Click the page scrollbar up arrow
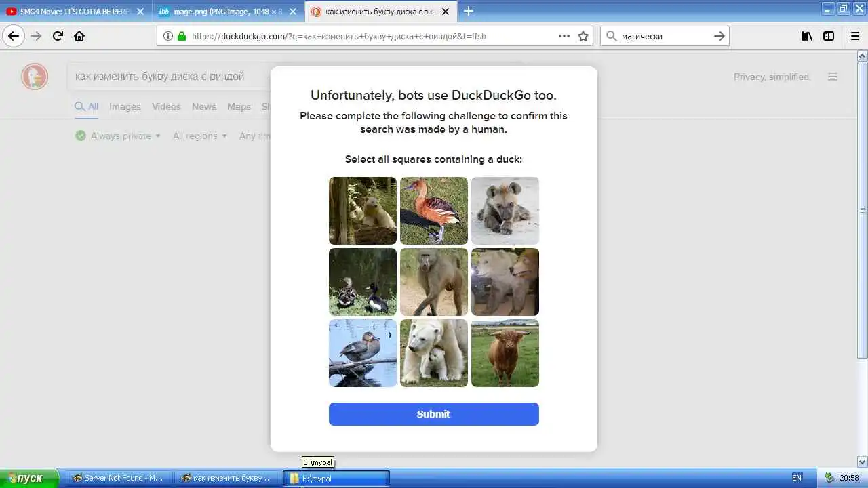Screen dimensions: 868x488 coord(863,57)
